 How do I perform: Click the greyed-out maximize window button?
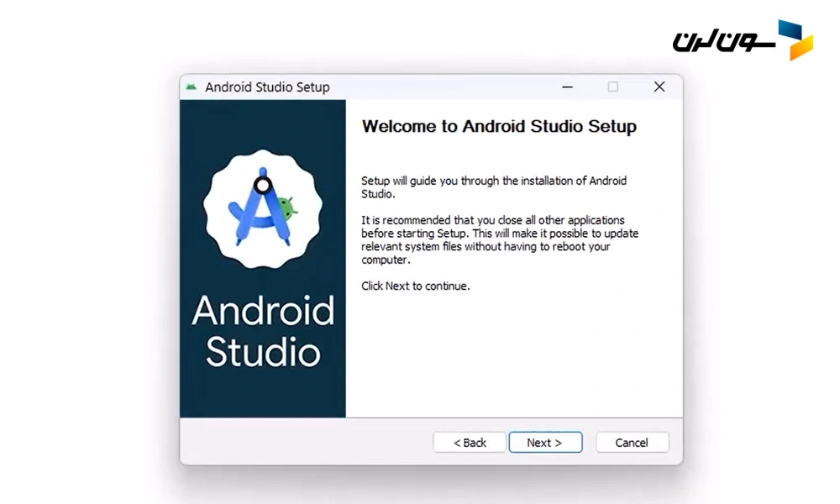coord(613,87)
